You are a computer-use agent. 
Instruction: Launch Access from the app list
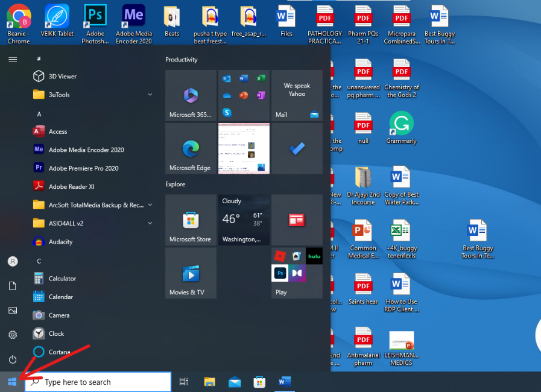tap(93, 131)
